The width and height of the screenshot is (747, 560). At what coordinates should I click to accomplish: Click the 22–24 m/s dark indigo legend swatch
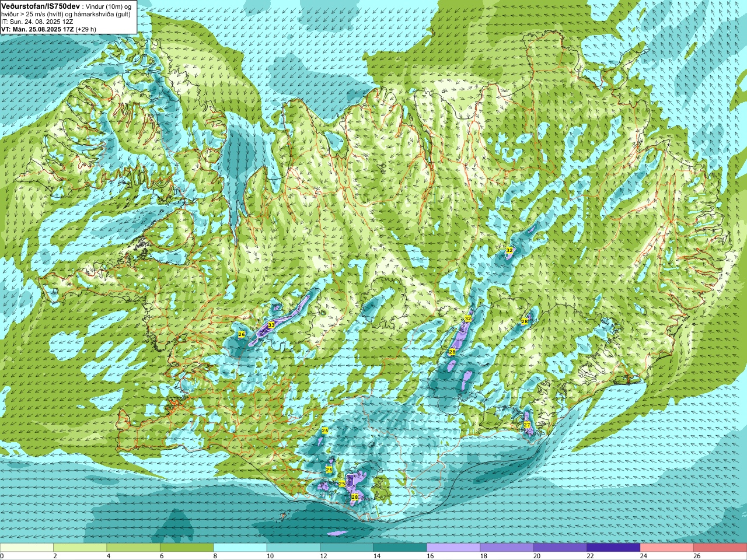(x=614, y=548)
